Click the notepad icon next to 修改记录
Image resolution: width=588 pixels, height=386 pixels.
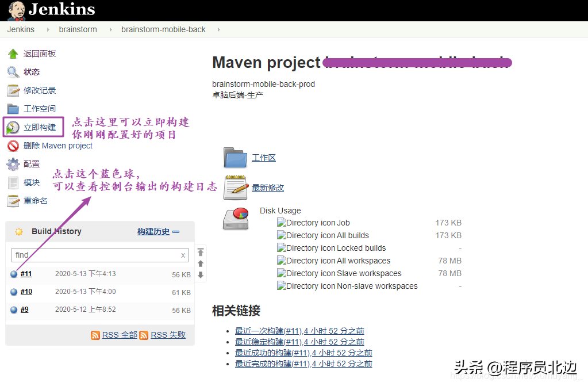point(13,90)
